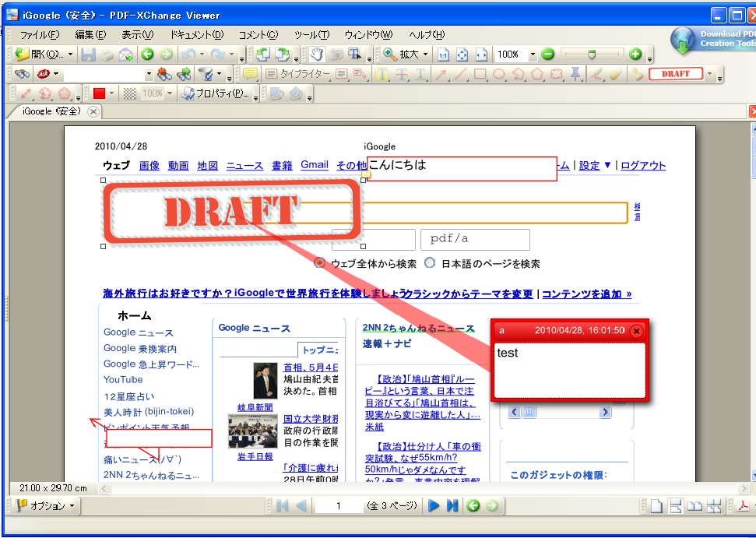This screenshot has height=538, width=756.
Task: Select the Highlight text tool
Action: tap(383, 74)
